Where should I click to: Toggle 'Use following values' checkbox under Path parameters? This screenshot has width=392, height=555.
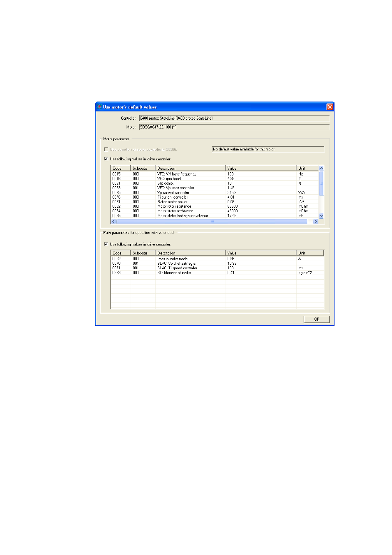[106, 244]
